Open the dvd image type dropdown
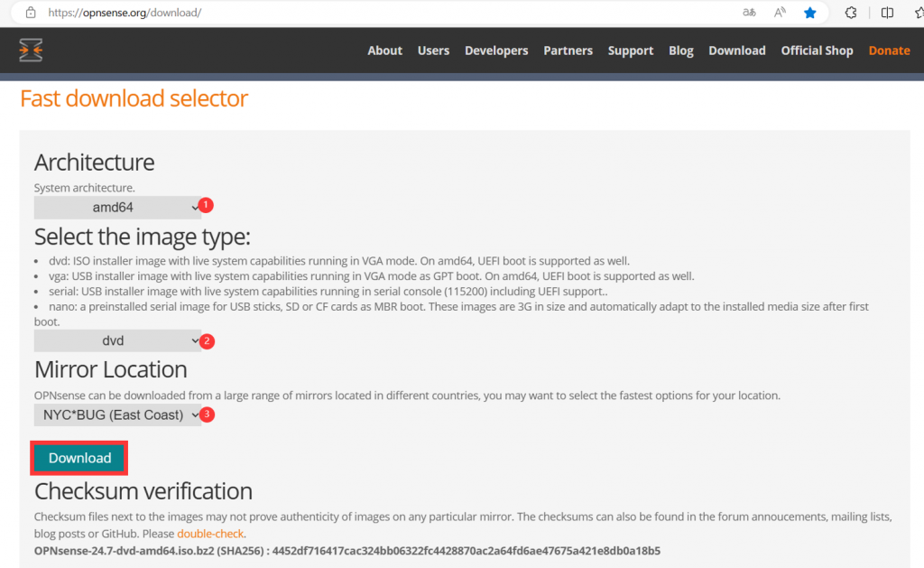The width and height of the screenshot is (924, 568). (x=117, y=341)
